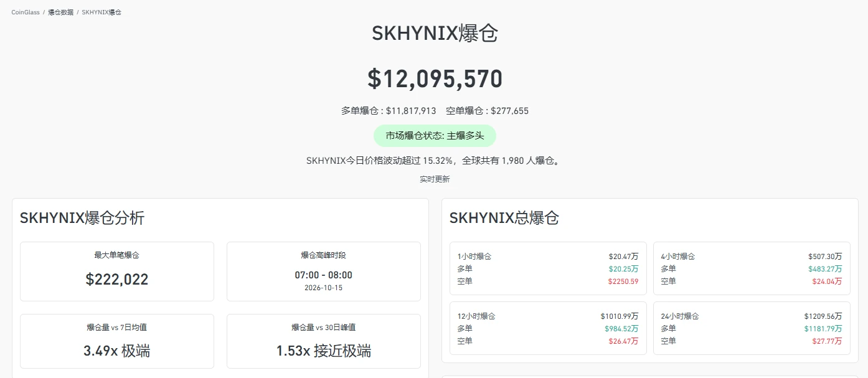Select the main SKHYNIX爆仓 page title
The image size is (868, 378).
click(x=435, y=33)
